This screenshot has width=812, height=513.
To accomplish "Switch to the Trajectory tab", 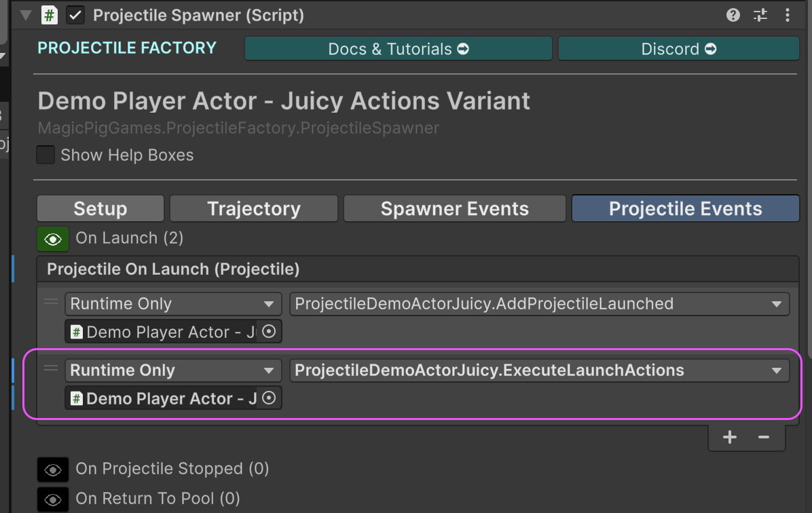I will tap(253, 208).
